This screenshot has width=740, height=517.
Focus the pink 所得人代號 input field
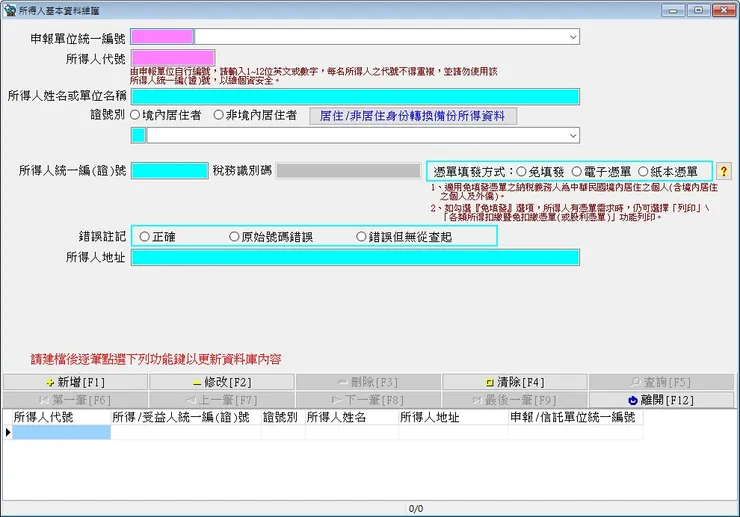pos(173,58)
